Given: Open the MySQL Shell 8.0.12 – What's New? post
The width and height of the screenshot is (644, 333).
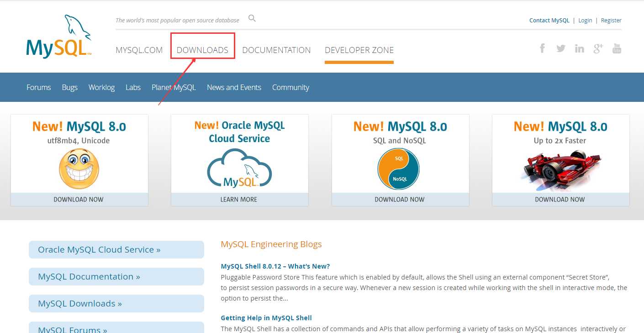Looking at the screenshot, I should coord(275,266).
